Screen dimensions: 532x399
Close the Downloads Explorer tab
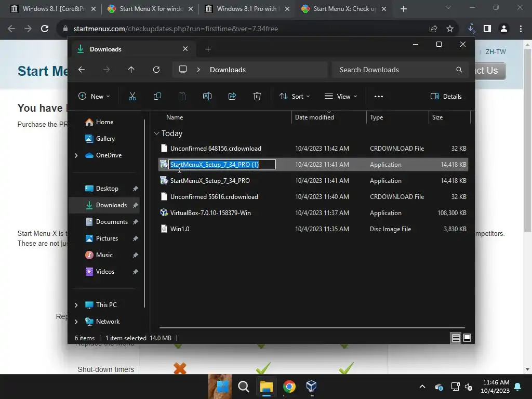(x=185, y=49)
